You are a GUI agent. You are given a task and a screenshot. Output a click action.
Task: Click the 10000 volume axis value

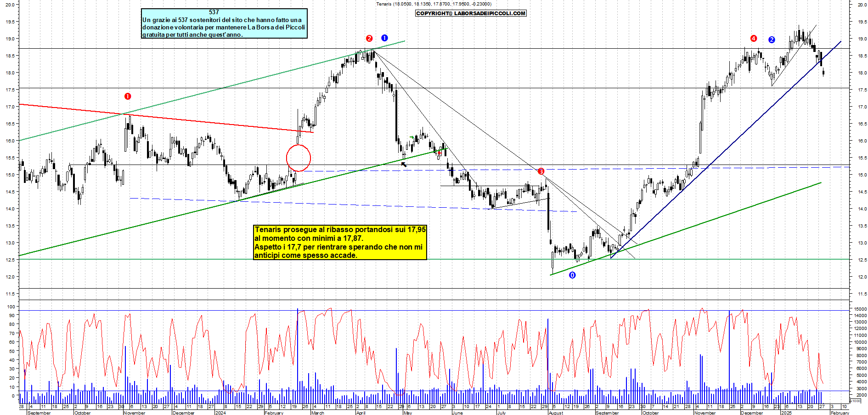[x=860, y=342]
